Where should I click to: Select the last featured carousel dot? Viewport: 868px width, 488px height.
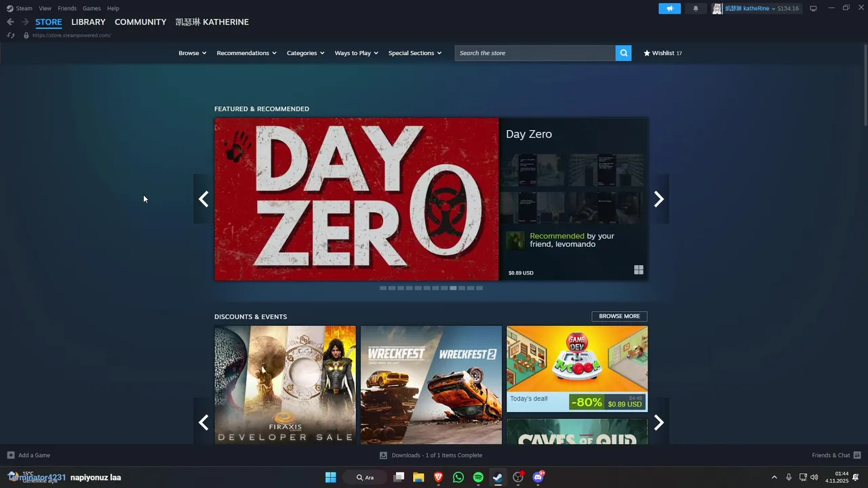pyautogui.click(x=479, y=288)
